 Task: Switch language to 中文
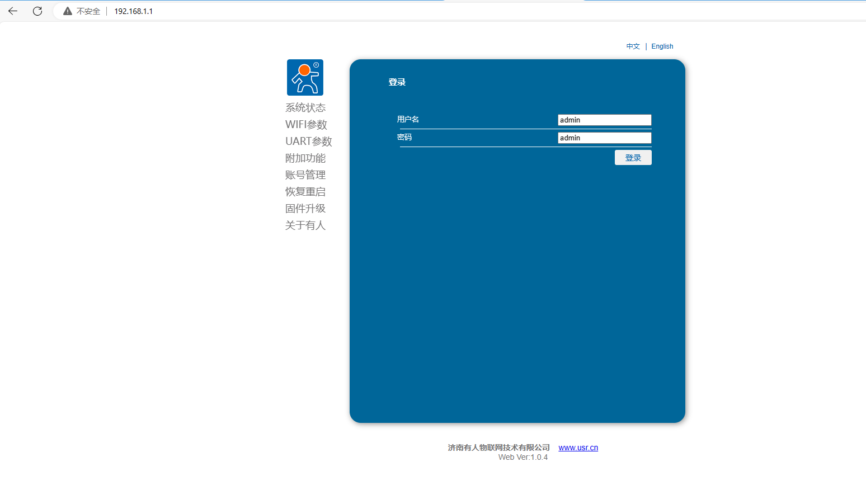(x=633, y=46)
